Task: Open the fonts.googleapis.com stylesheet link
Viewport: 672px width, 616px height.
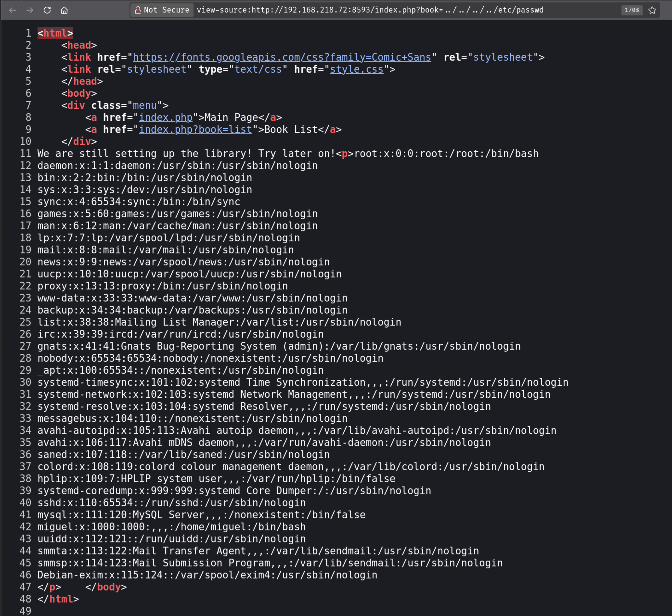Action: [282, 57]
